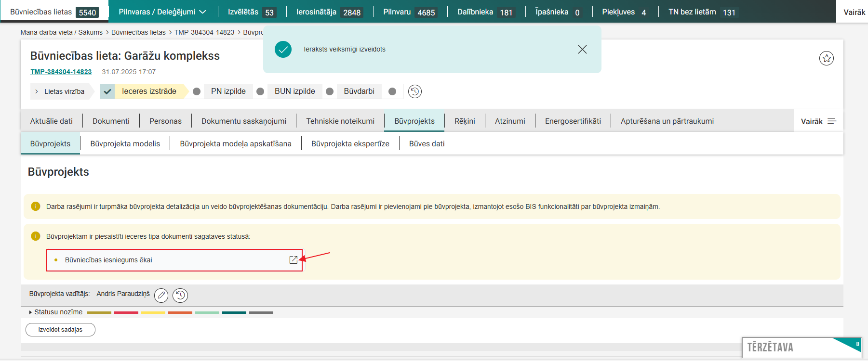Click the Tērzētava chat widget
Image resolution: width=868 pixels, height=361 pixels.
pyautogui.click(x=801, y=347)
